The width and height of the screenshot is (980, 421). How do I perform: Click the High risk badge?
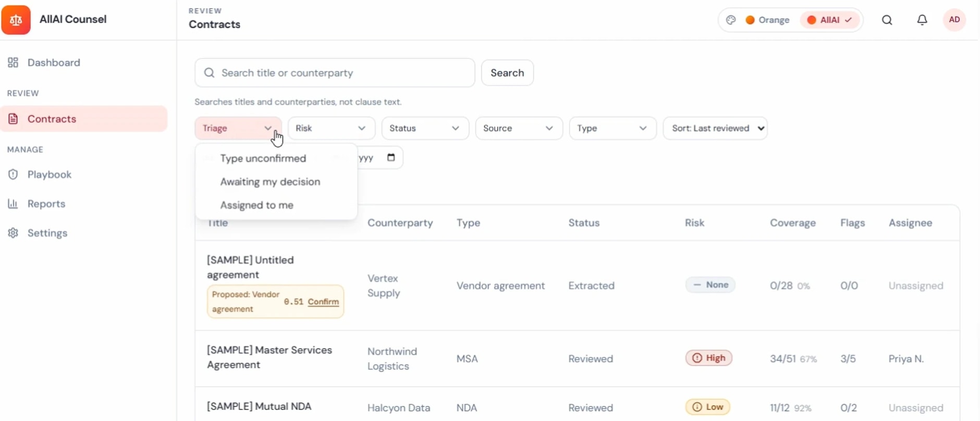pyautogui.click(x=709, y=358)
